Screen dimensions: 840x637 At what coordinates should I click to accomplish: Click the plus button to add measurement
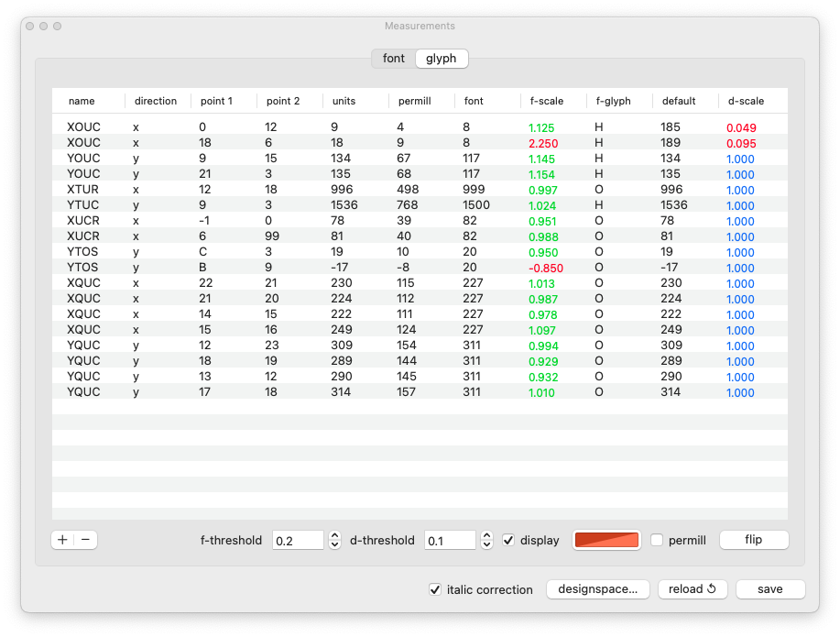tap(62, 540)
